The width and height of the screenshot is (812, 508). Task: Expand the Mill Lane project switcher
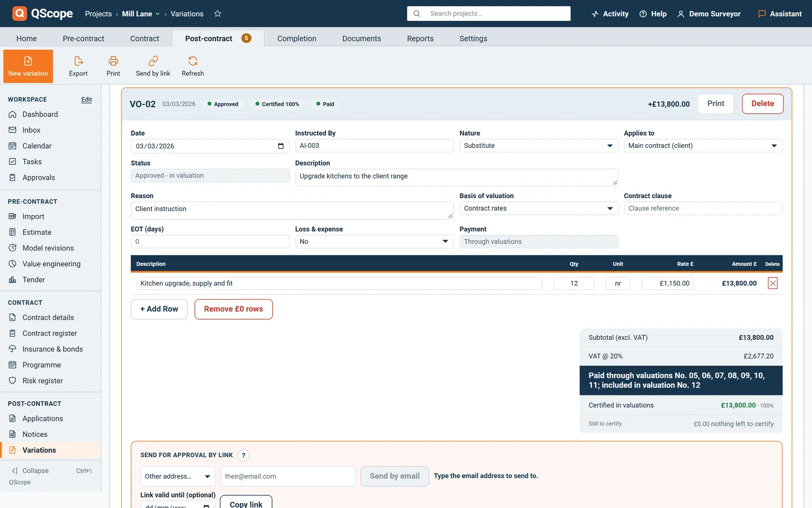(141, 14)
